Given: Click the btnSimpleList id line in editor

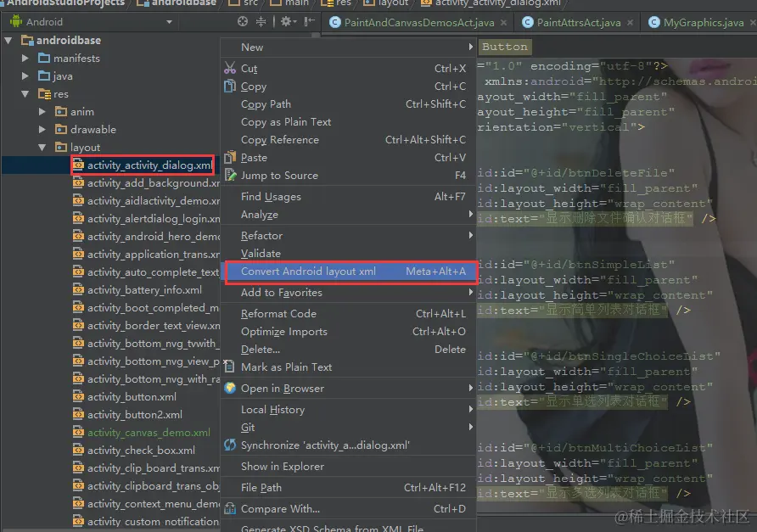Looking at the screenshot, I should click(575, 265).
